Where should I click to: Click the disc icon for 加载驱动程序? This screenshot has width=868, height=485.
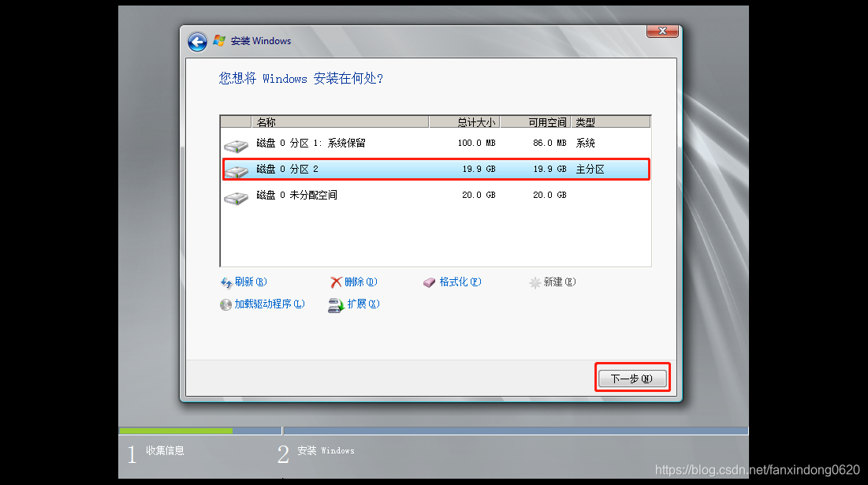[225, 304]
